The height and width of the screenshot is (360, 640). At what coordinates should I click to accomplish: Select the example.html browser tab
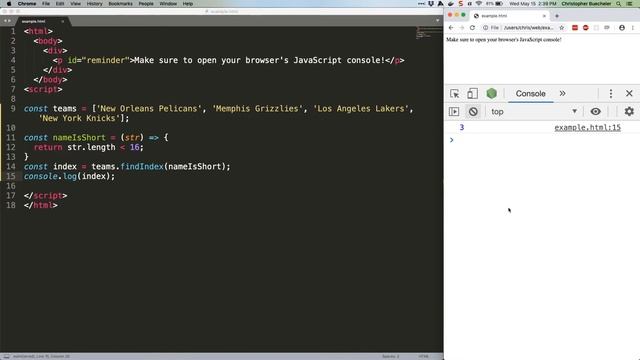[508, 16]
